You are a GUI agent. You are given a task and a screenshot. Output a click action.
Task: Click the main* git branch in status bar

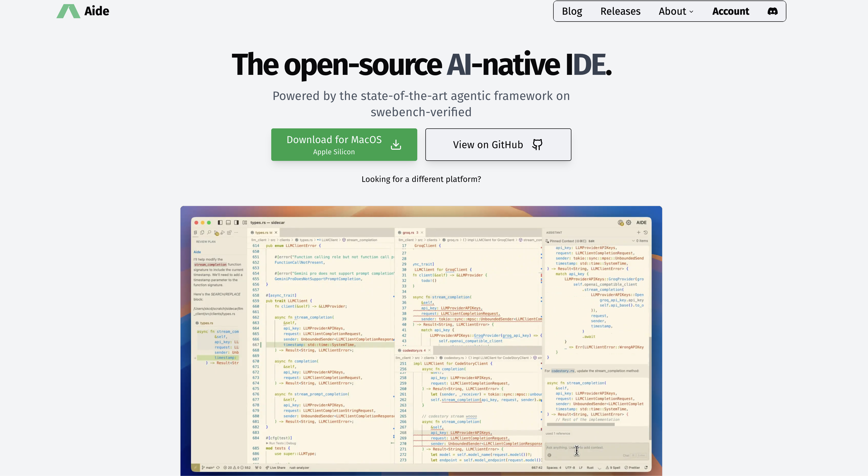click(208, 468)
